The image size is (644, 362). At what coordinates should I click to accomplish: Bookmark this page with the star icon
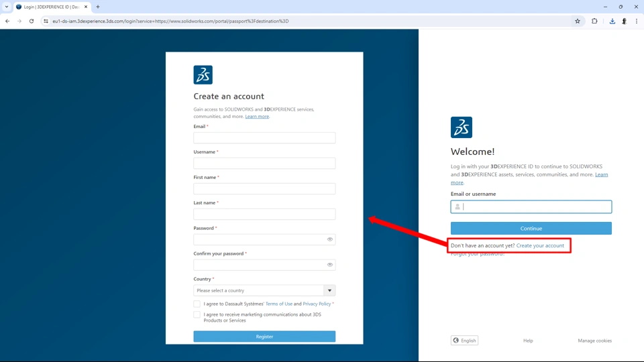(578, 21)
